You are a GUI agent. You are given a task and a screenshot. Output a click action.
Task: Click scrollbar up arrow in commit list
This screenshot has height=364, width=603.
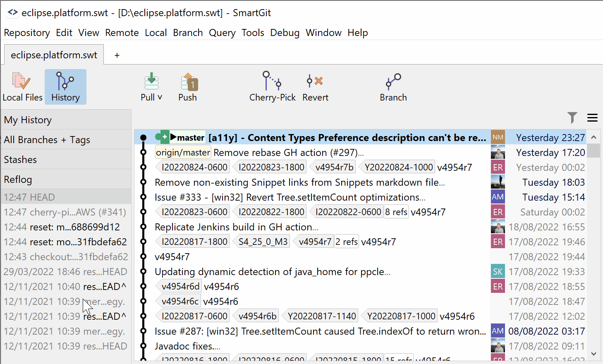[x=593, y=137]
